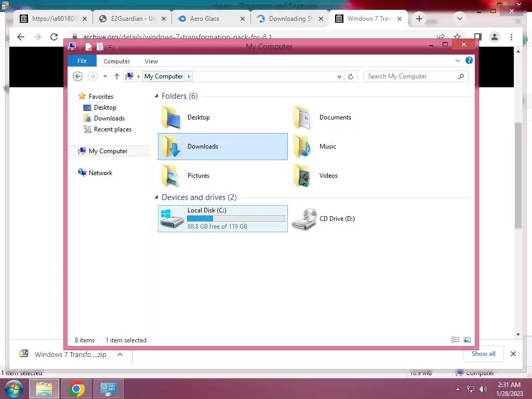Go to Desktop under Favorites
Image resolution: width=532 pixels, height=399 pixels.
tap(105, 108)
